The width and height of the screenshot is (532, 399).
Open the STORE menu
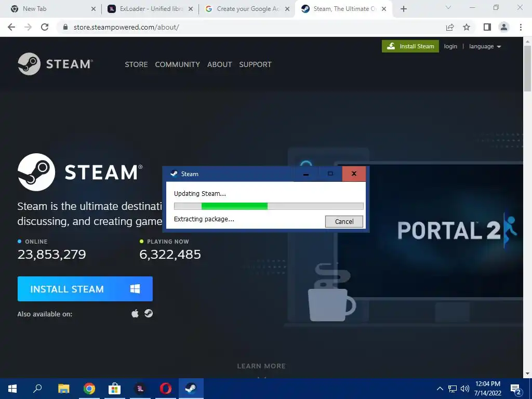pos(136,64)
